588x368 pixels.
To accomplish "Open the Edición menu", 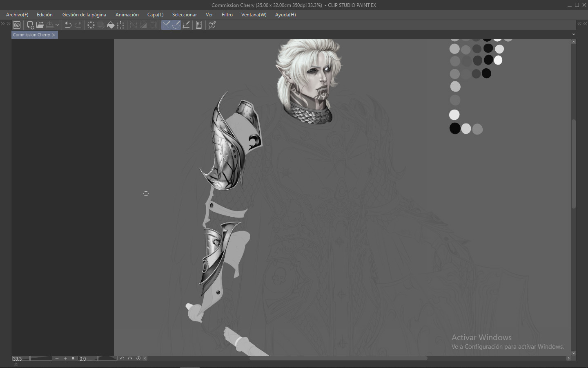I will 45,15.
